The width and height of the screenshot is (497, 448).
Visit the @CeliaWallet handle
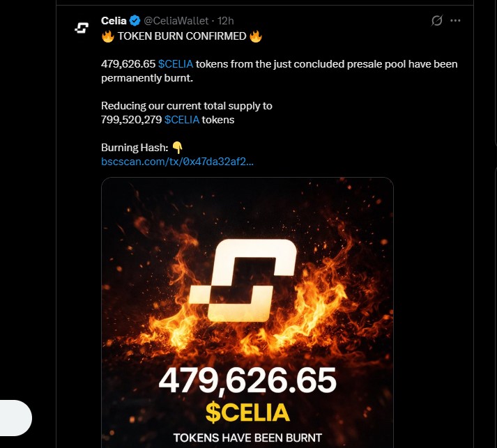click(x=177, y=21)
